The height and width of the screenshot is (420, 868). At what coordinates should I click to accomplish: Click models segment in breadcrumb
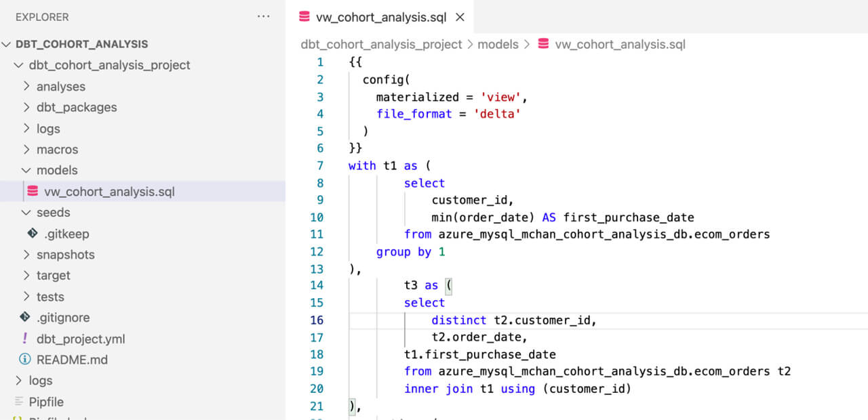[x=497, y=44]
